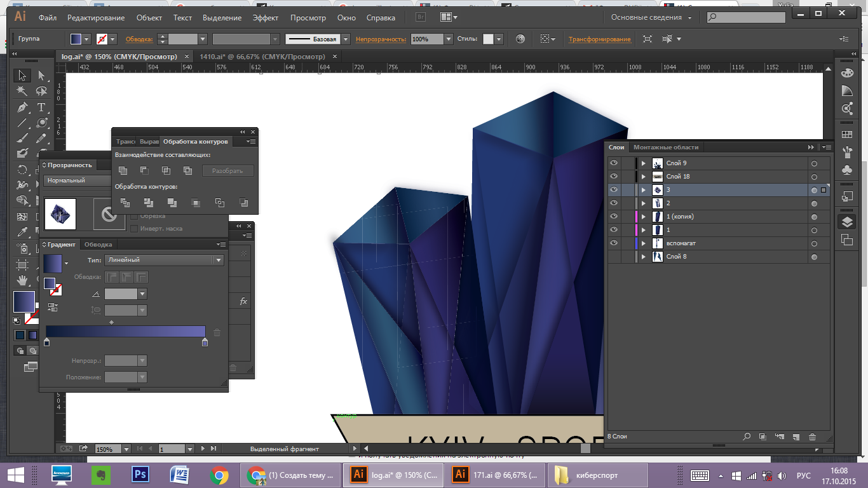
Task: Click the Intersect pathfinder icon
Action: 166,170
